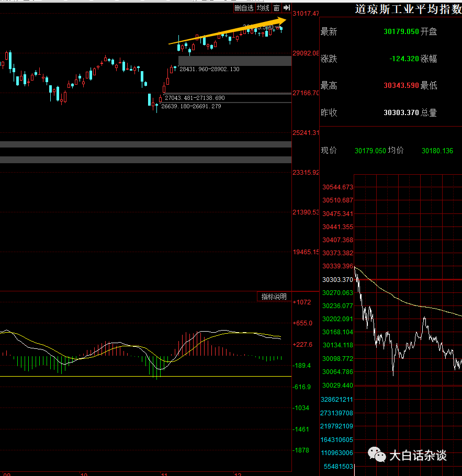Click the 均价 value 30180.136
462x476 pixels.
(x=437, y=151)
